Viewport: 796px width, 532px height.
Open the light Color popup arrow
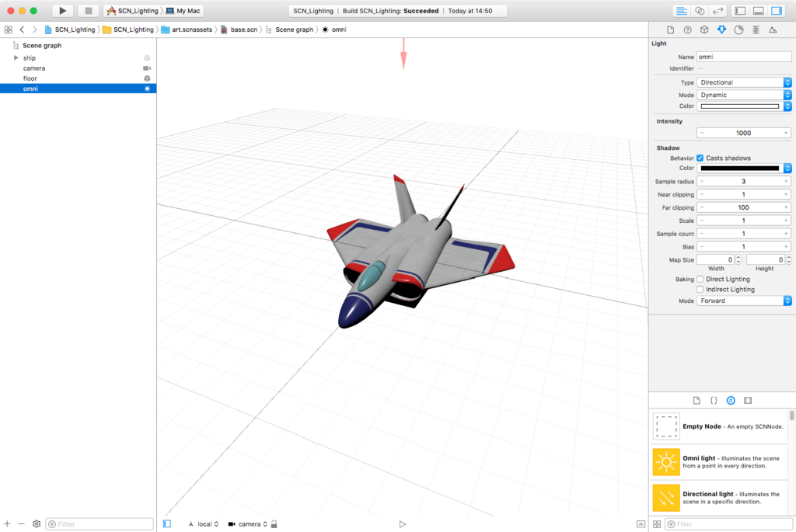click(787, 106)
